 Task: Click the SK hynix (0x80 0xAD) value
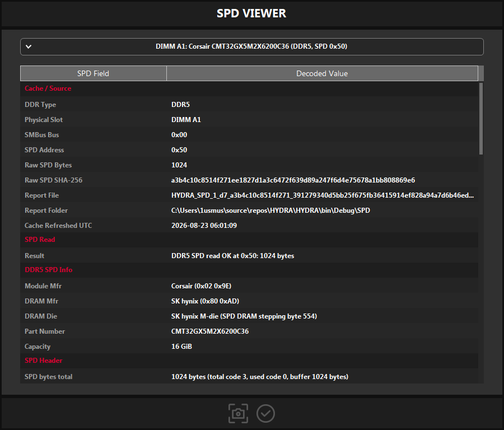pyautogui.click(x=205, y=301)
